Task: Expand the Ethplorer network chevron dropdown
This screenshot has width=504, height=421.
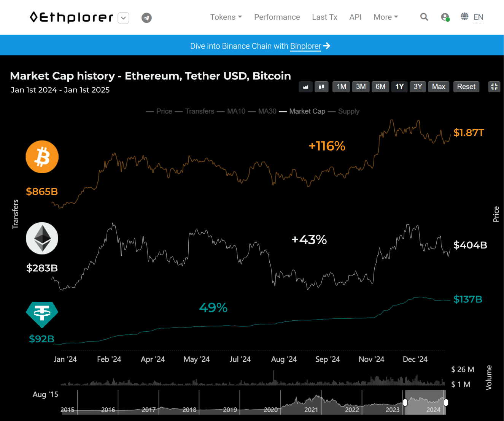Action: point(123,18)
